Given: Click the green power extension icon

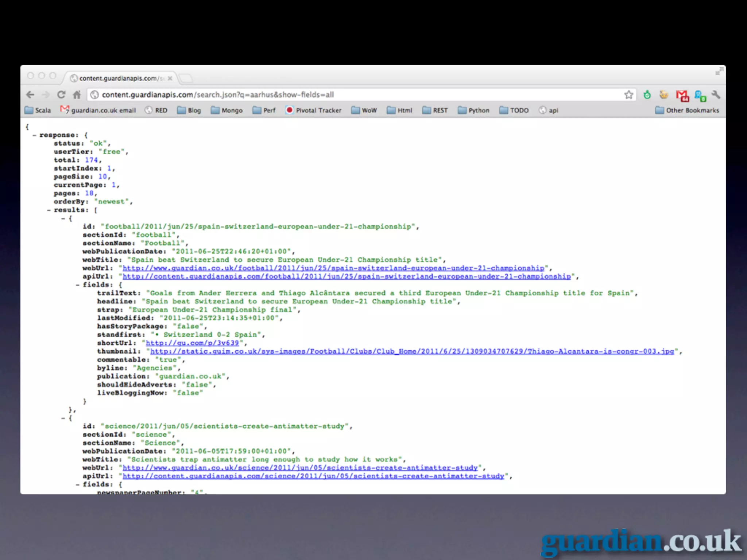Looking at the screenshot, I should [x=647, y=95].
